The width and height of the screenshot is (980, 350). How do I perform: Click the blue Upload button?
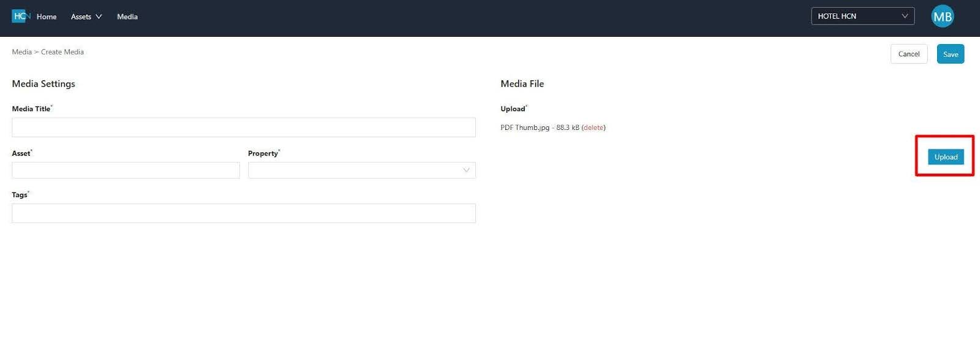[945, 157]
